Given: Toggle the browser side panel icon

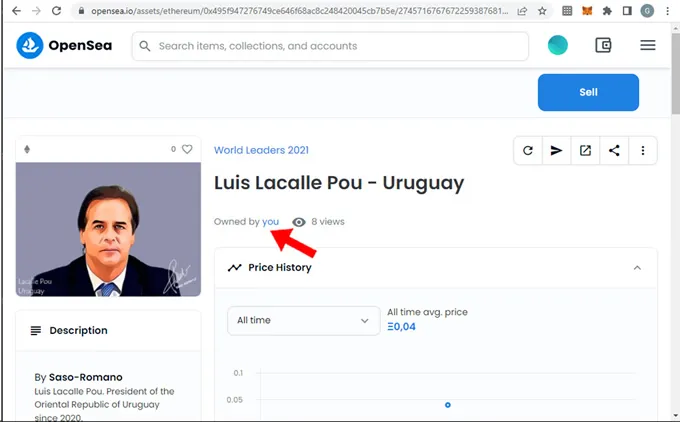Looking at the screenshot, I should pos(626,11).
